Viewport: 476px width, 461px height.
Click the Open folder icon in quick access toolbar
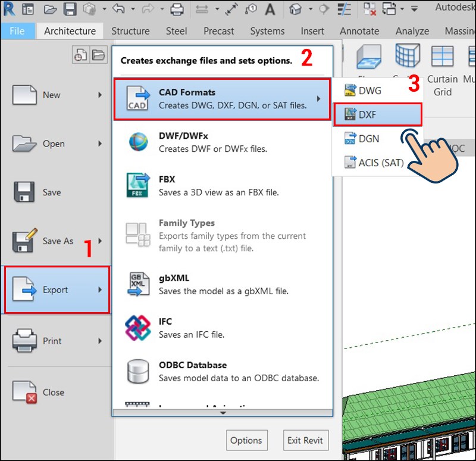point(50,10)
